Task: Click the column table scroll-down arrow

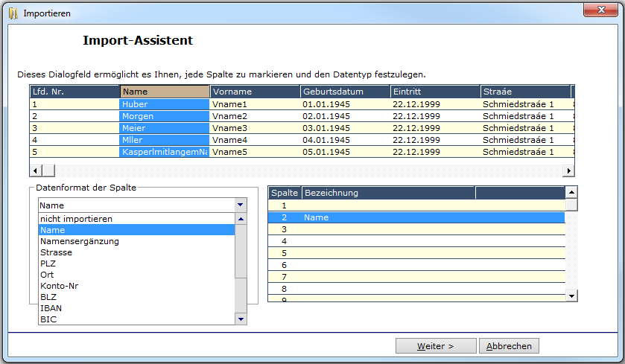Action: (x=571, y=296)
